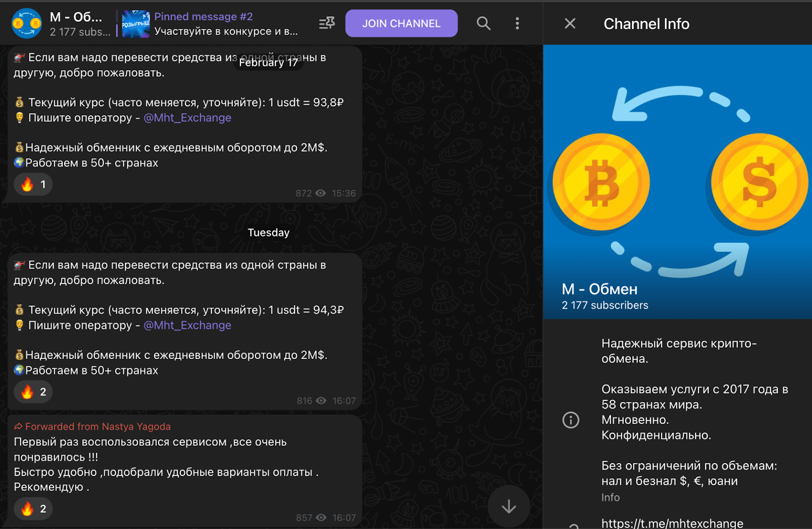Click the fire reaction with count 1
This screenshot has width=812, height=529.
coord(33,184)
